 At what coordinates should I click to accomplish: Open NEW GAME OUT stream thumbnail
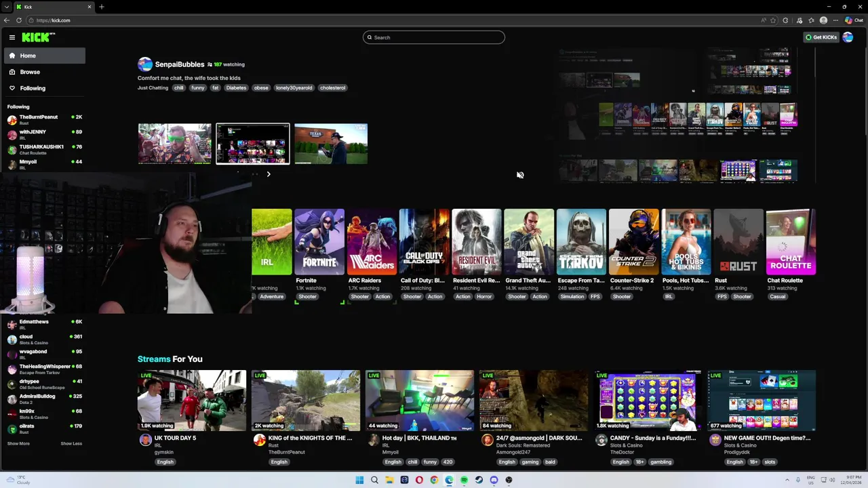(x=762, y=401)
